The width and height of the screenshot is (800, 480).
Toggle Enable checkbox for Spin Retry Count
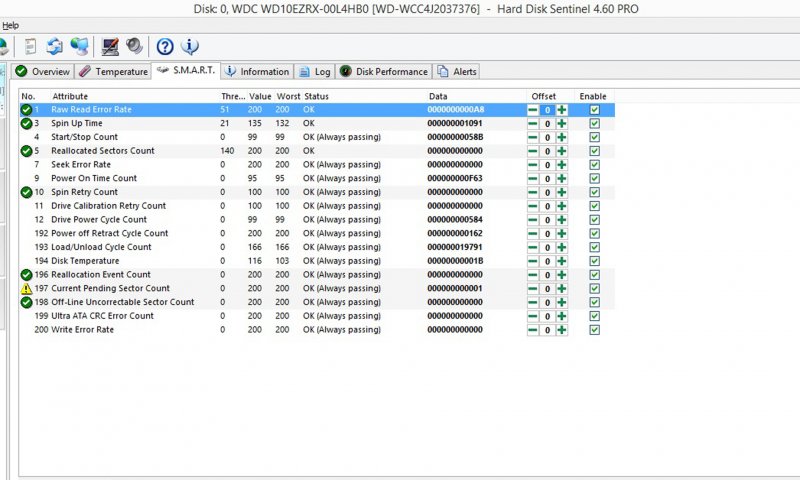tap(594, 192)
